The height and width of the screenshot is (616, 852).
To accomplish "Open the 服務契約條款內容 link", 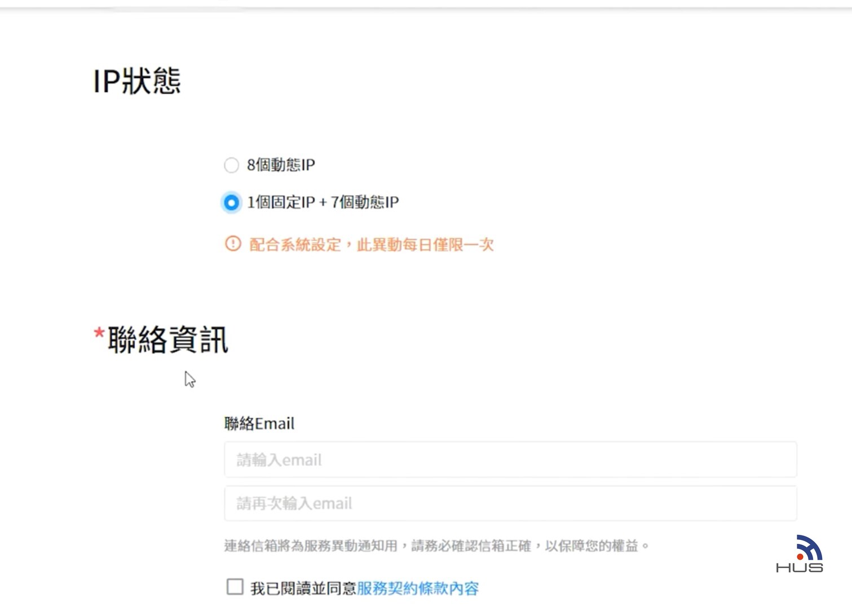I will tap(418, 588).
